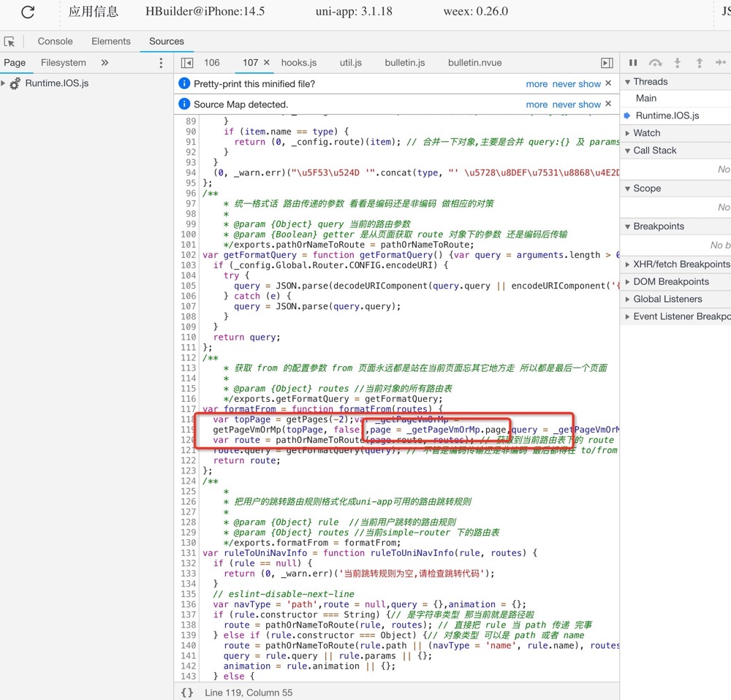731x700 pixels.
Task: Pretty-print the file using curly braces icon
Action: point(187,692)
